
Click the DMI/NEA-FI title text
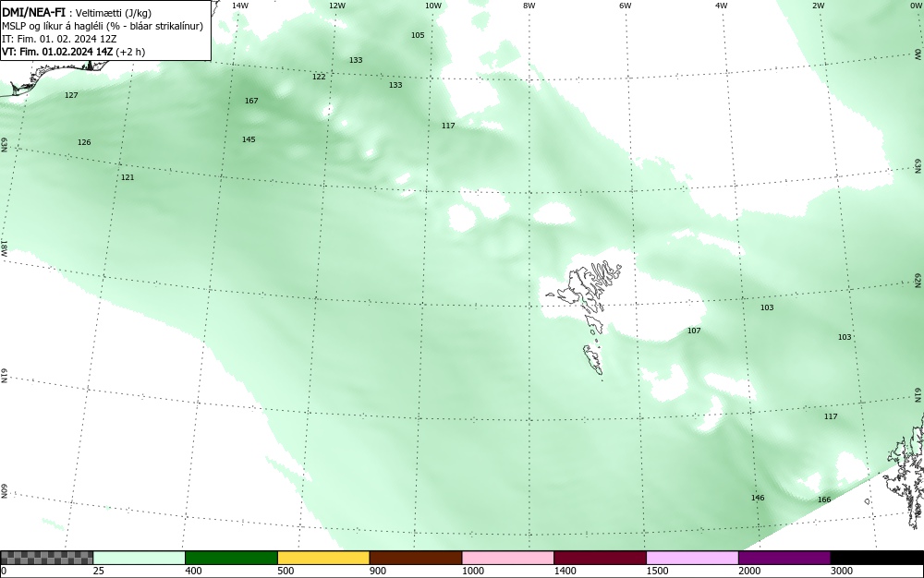click(33, 12)
